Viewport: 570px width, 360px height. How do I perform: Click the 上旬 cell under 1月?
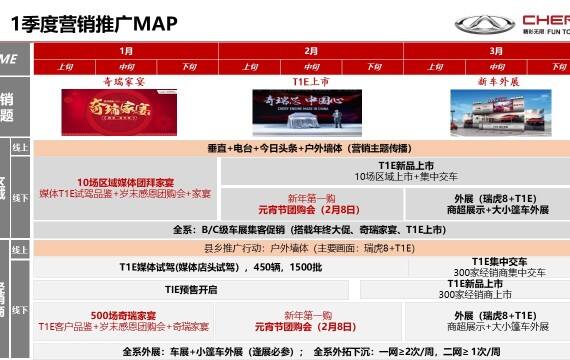[65, 67]
